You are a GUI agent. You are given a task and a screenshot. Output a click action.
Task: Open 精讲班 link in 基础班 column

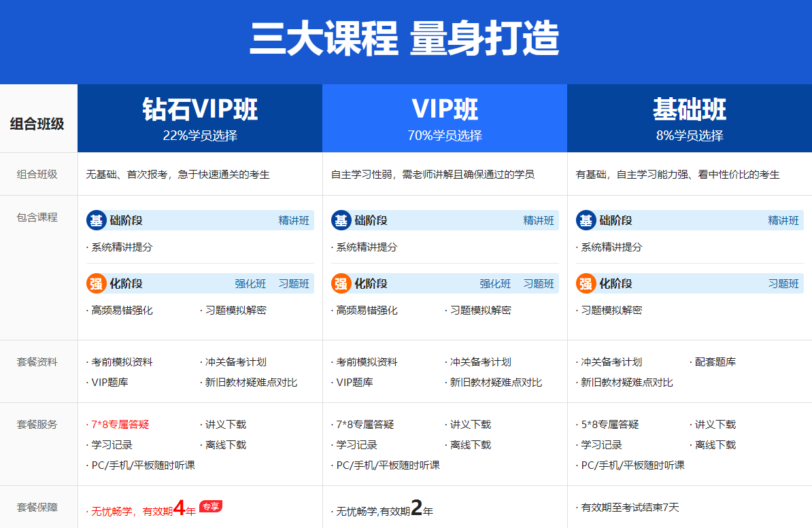tap(783, 220)
